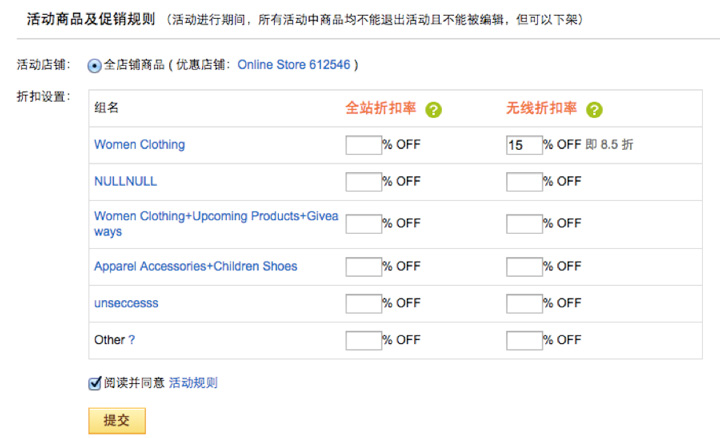Focus Other row site-wide discount input
This screenshot has height=438, width=720.
(364, 340)
